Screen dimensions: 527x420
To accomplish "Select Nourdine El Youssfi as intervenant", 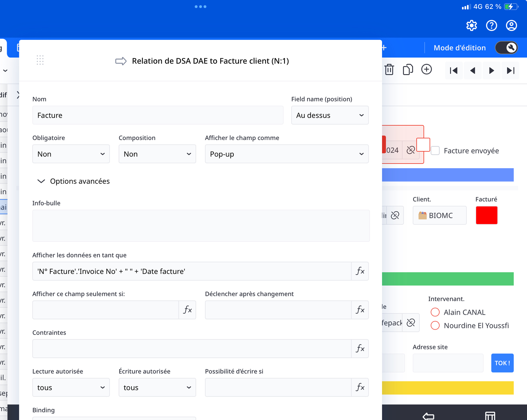I will tap(435, 325).
